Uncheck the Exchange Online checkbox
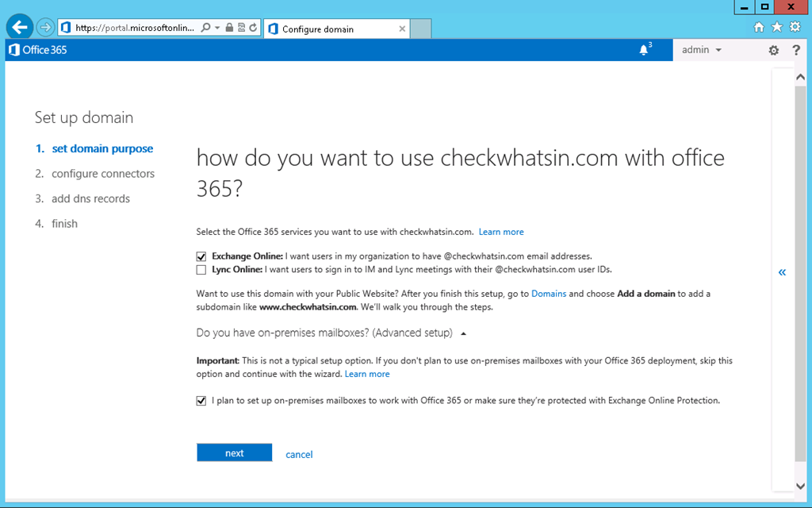This screenshot has width=812, height=508. pos(201,256)
